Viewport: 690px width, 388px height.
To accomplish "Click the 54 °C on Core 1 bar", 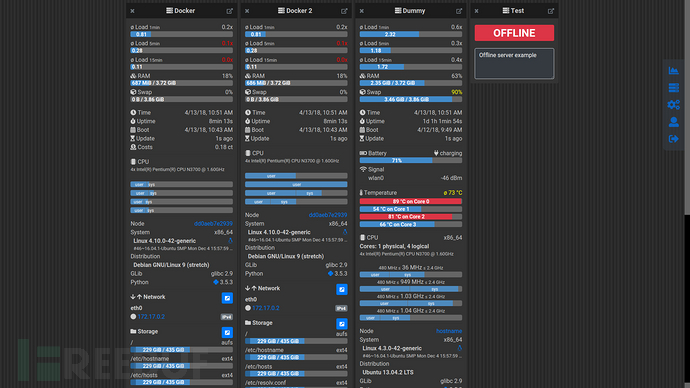I will (411, 209).
